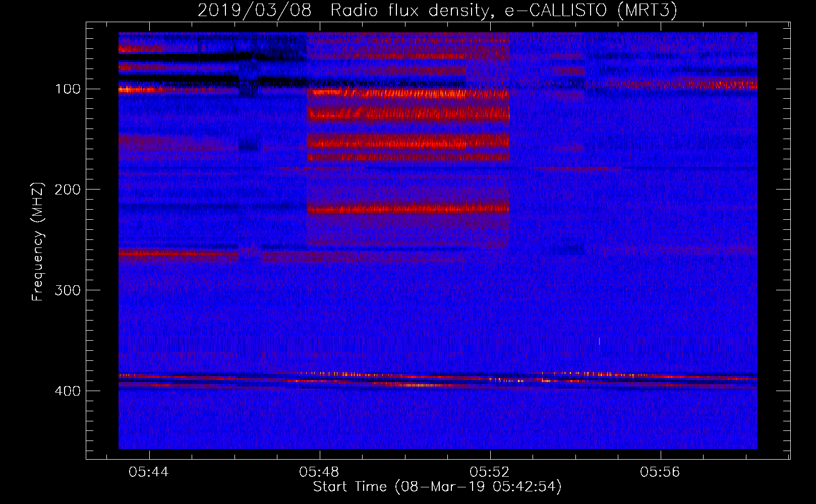Click the "Start Time (08-Mar-19 05:42:54)" label
816x504 pixels.
tap(437, 487)
